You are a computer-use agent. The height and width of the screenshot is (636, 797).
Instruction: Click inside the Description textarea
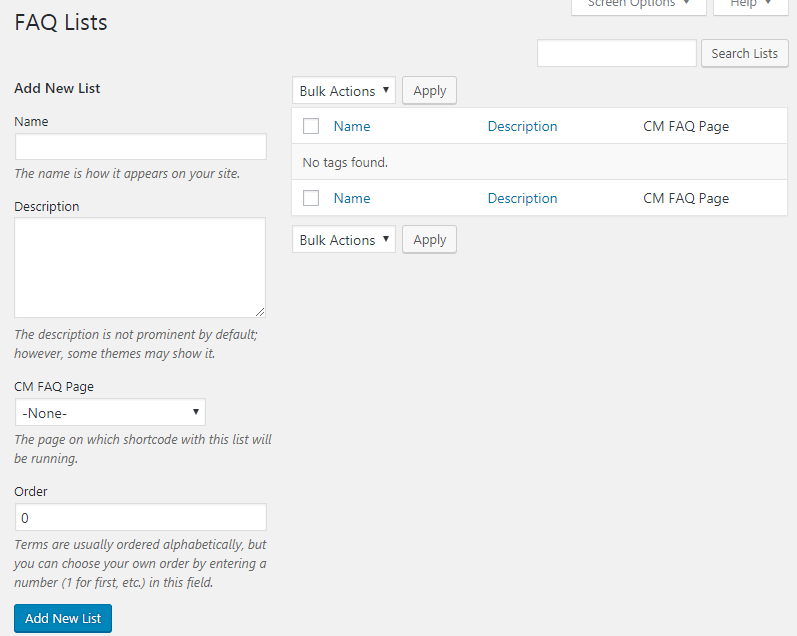tap(140, 267)
